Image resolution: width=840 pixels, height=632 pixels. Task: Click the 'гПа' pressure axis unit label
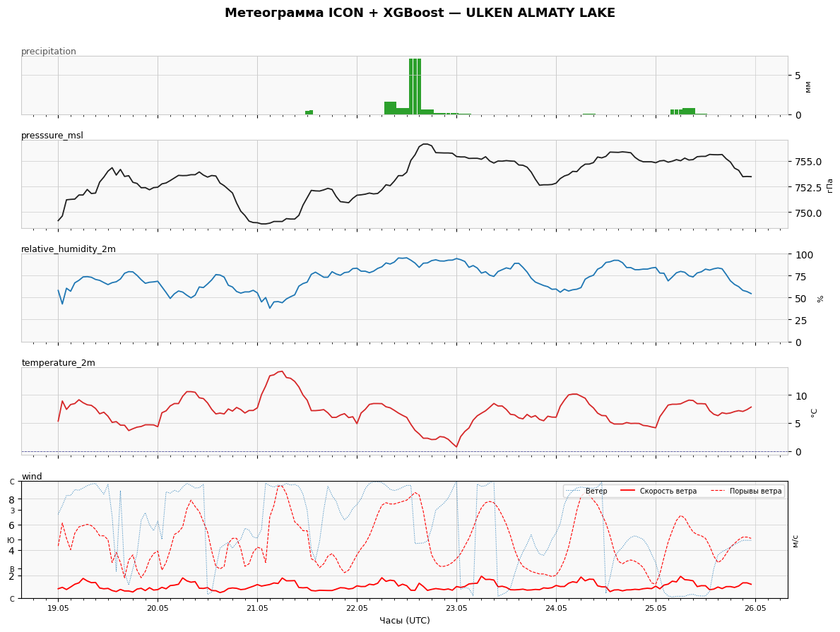coord(829,185)
